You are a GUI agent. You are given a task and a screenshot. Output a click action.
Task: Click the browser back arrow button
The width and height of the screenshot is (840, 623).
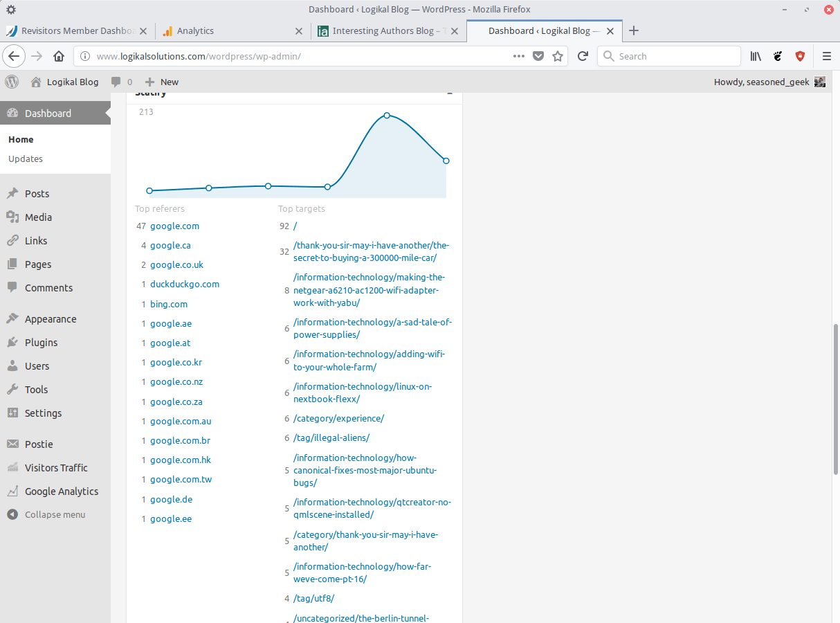15,56
